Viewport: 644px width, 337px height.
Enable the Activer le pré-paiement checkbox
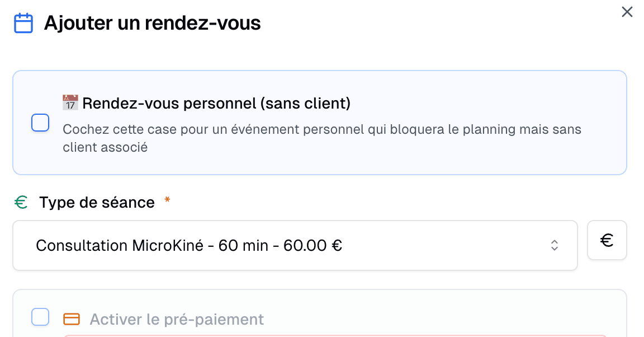40,317
